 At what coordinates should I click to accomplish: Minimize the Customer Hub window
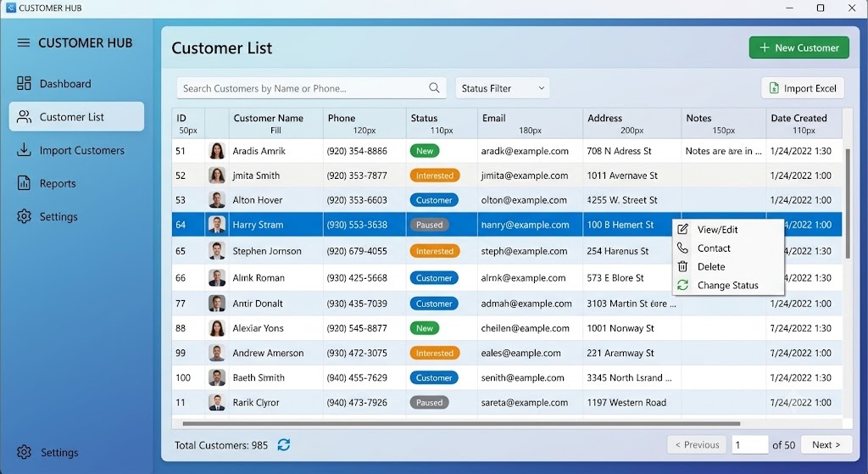789,8
